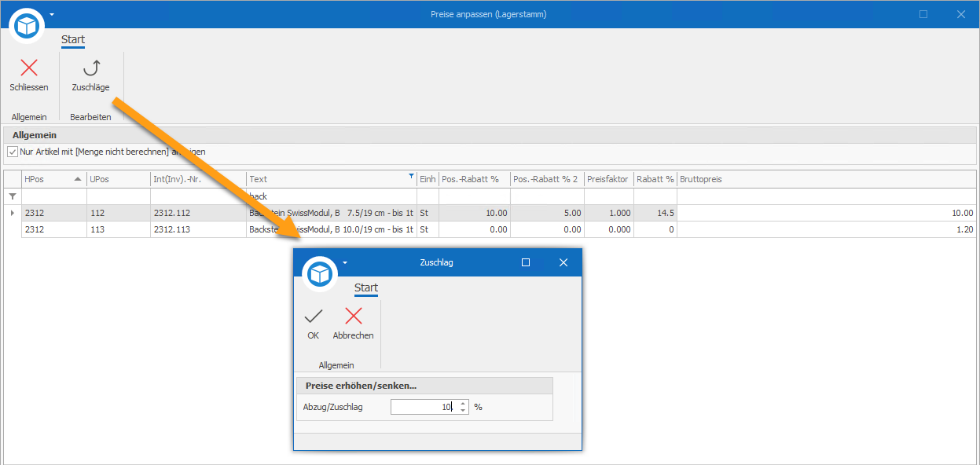Click Preisfaktor value '0.000' in row 113
The height and width of the screenshot is (465, 980).
pyautogui.click(x=609, y=229)
